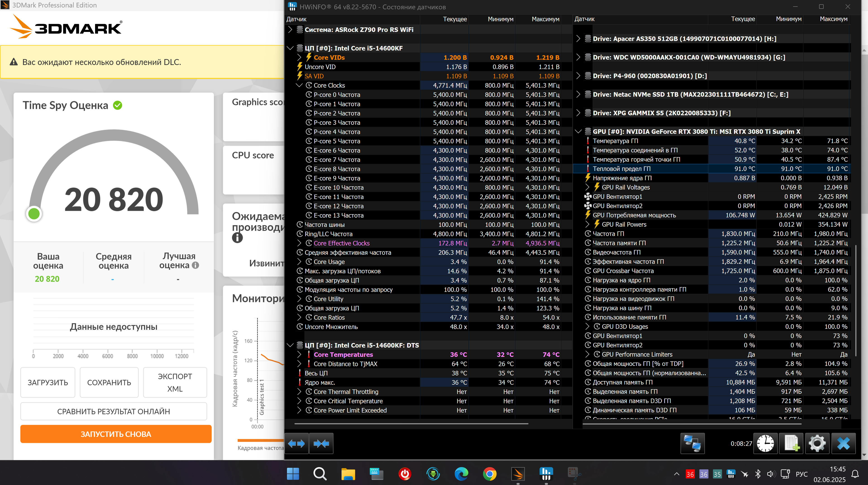Click СРАВНИТЬ РЕЗУЛЬТАТ ОНЛАЙН button
Screen dimensions: 868x485
(x=114, y=411)
